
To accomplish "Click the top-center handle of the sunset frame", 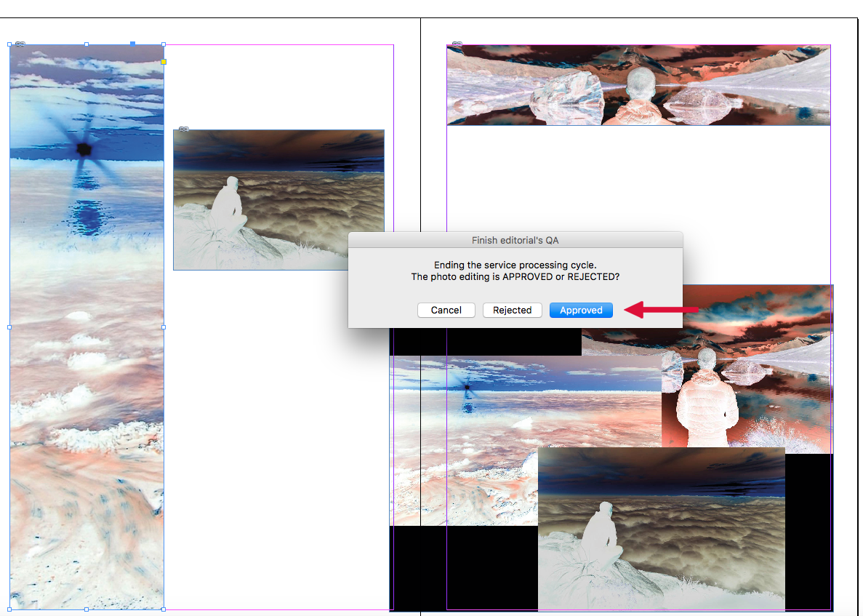I will [87, 44].
